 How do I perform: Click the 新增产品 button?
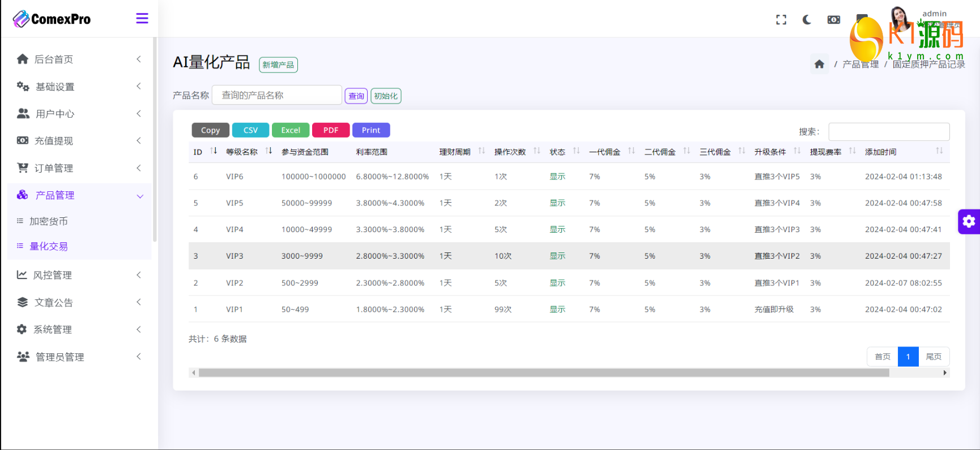278,65
